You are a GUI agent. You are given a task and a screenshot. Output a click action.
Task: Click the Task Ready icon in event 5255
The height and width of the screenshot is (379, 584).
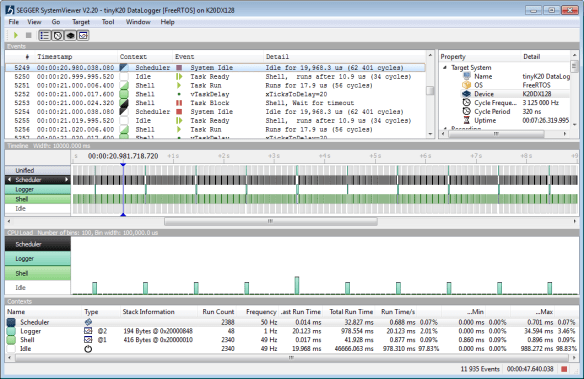coord(179,121)
